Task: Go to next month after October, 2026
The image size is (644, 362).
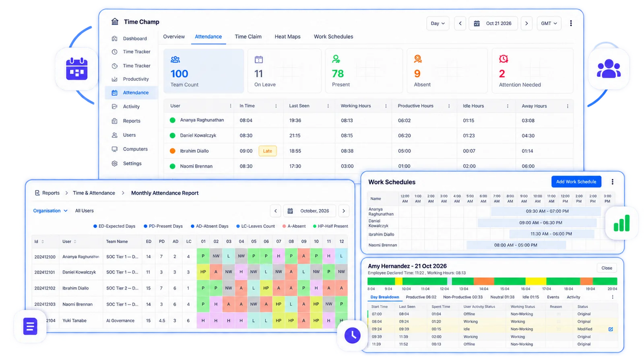Action: pos(344,211)
